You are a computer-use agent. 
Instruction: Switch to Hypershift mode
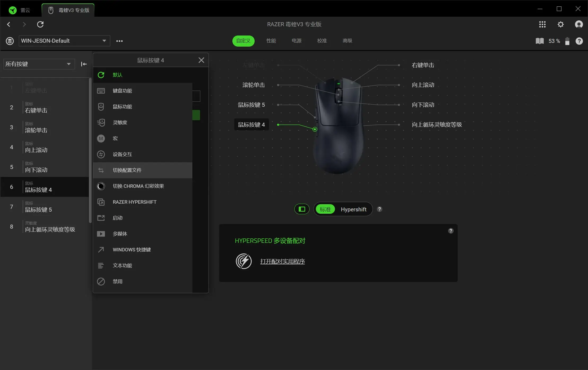click(x=353, y=209)
